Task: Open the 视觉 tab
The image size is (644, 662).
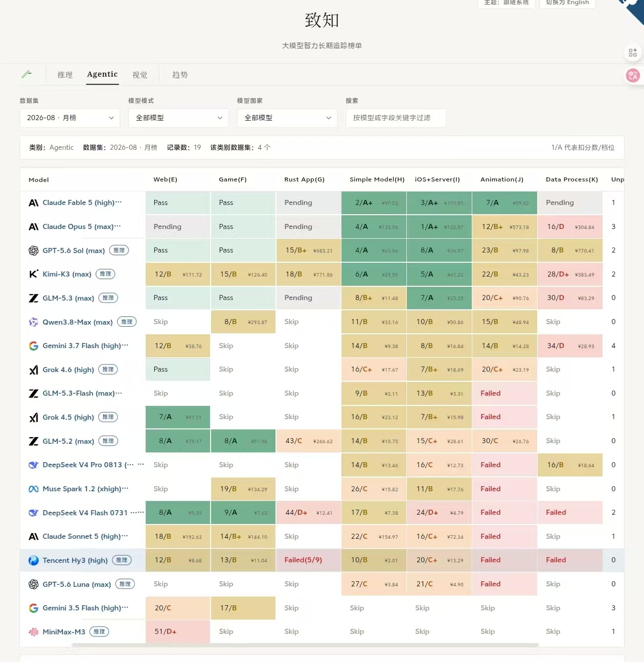Action: click(x=140, y=75)
